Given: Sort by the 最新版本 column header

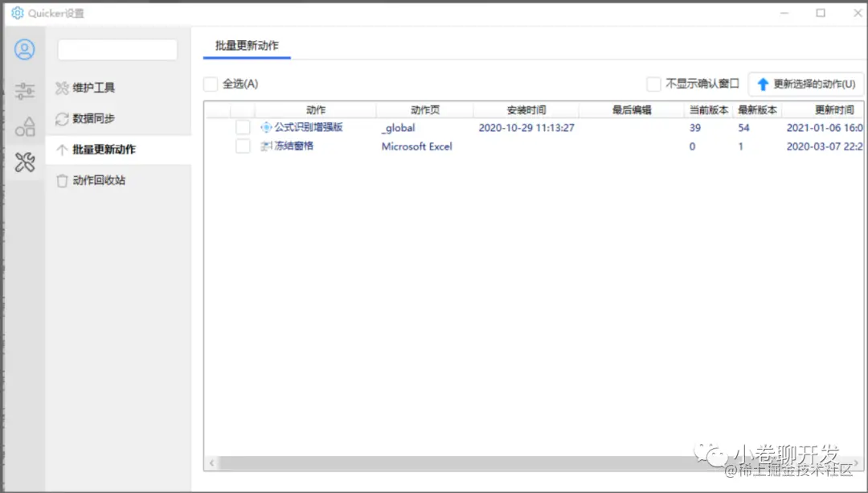Looking at the screenshot, I should coord(757,109).
